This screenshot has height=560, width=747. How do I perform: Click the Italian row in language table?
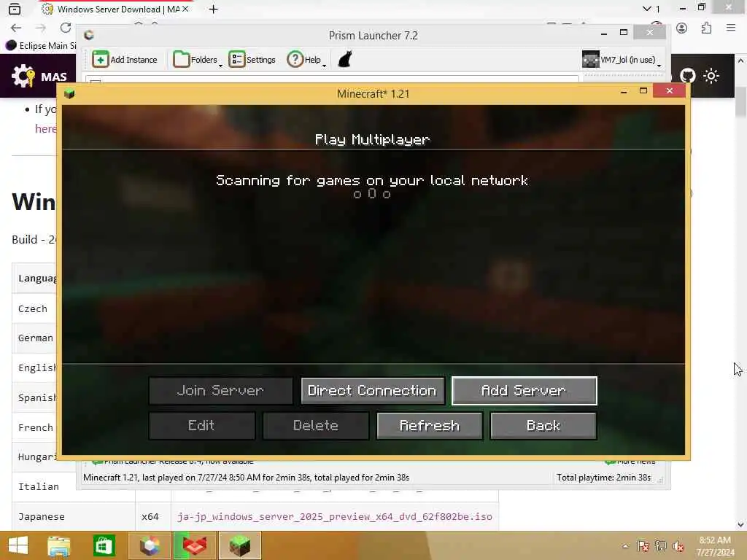pos(255,486)
